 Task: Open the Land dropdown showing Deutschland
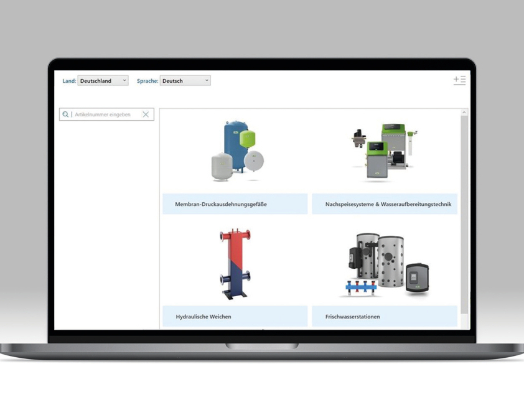pos(103,80)
